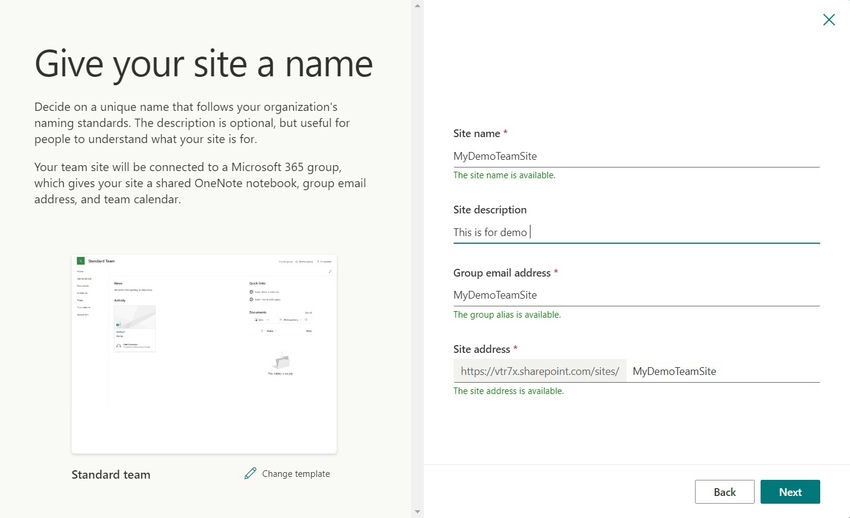This screenshot has width=850, height=518.
Task: Click the sharepoint.com/sites/ URL prefix
Action: pyautogui.click(x=540, y=371)
